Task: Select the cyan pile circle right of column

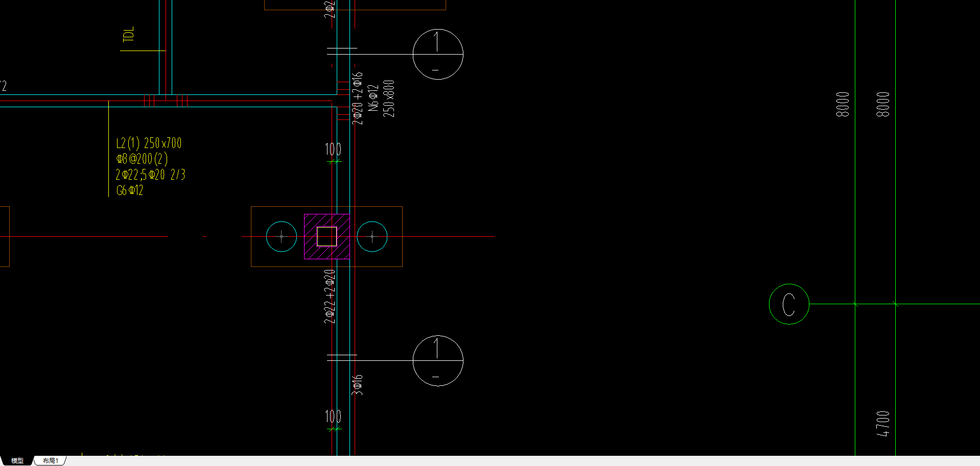Action: point(372,236)
